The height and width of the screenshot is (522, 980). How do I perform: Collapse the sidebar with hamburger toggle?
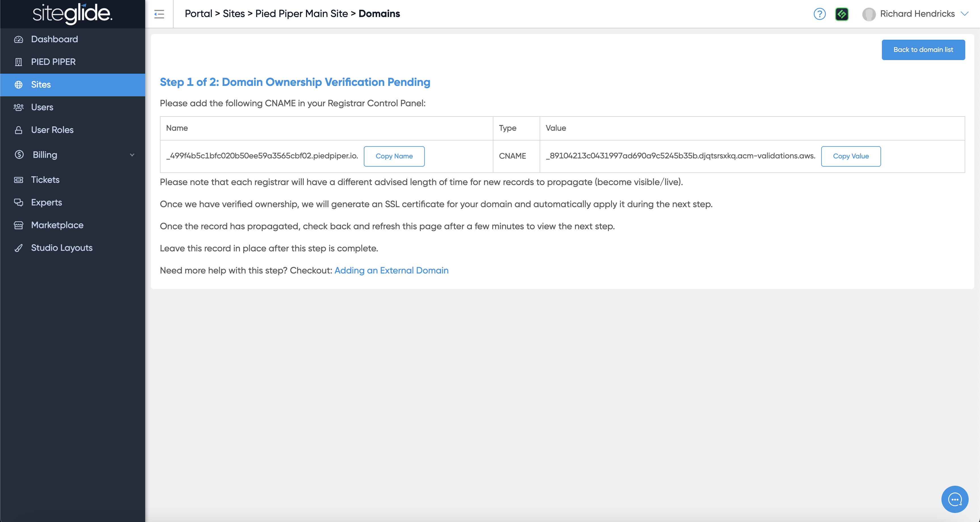pyautogui.click(x=159, y=14)
